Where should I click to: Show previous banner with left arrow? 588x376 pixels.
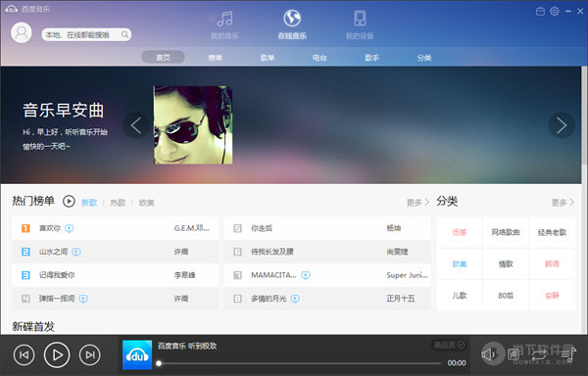[136, 125]
